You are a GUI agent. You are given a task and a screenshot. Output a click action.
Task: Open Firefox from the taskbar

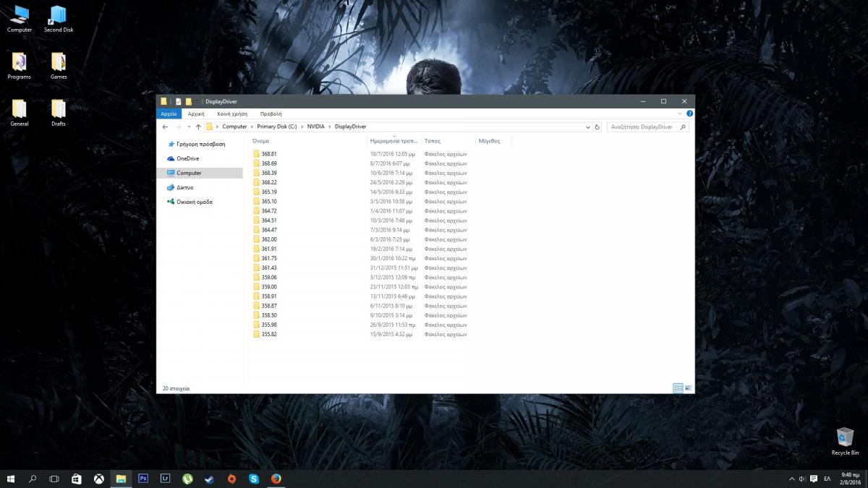[276, 479]
